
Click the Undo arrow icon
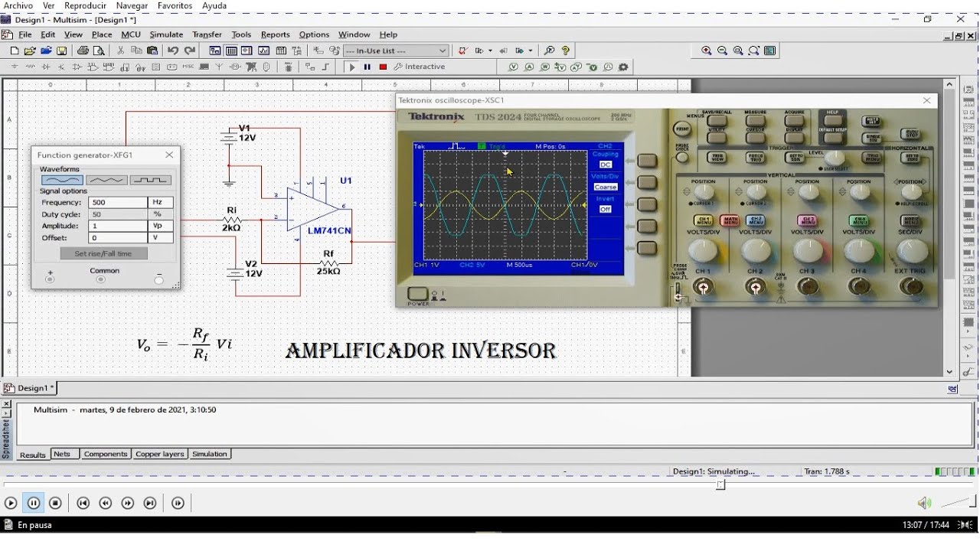173,51
